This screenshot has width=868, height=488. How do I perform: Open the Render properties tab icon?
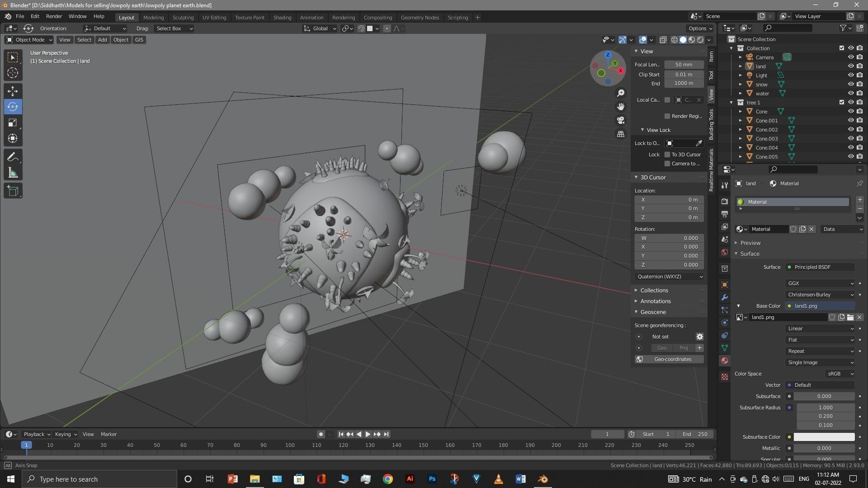[x=725, y=201]
